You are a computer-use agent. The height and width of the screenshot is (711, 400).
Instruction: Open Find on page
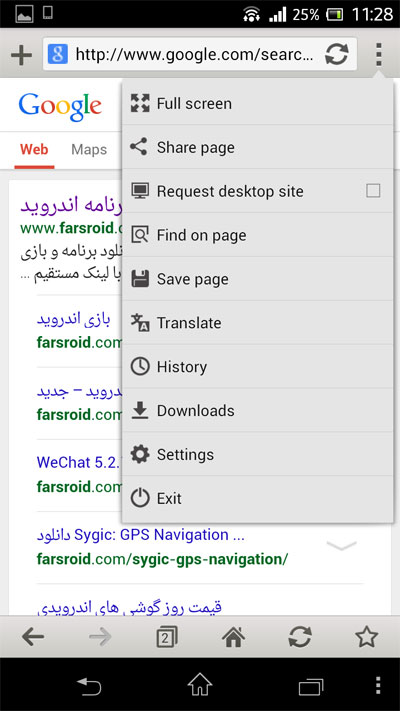(x=258, y=235)
